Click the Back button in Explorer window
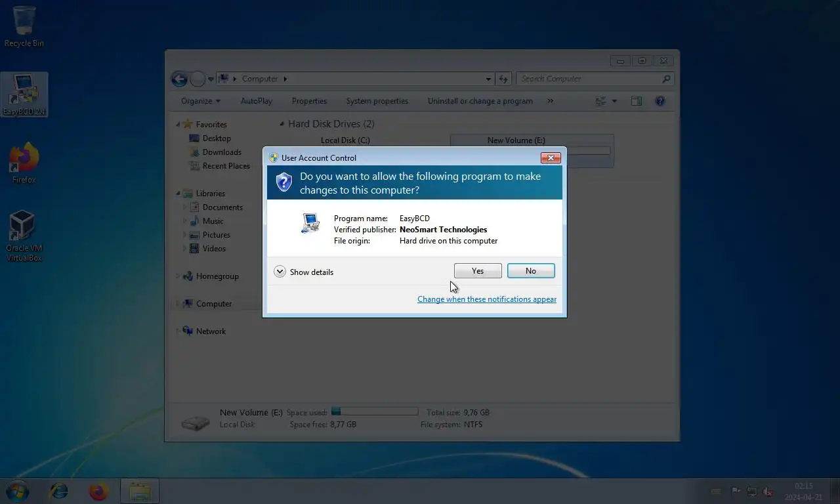This screenshot has width=840, height=504. [x=179, y=79]
